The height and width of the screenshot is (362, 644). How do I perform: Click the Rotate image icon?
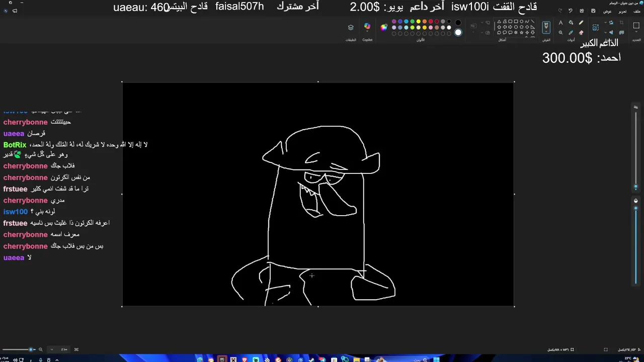[x=611, y=23]
